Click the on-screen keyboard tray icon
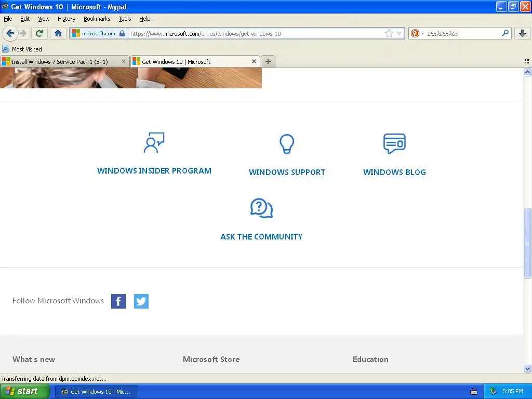 coord(474,392)
